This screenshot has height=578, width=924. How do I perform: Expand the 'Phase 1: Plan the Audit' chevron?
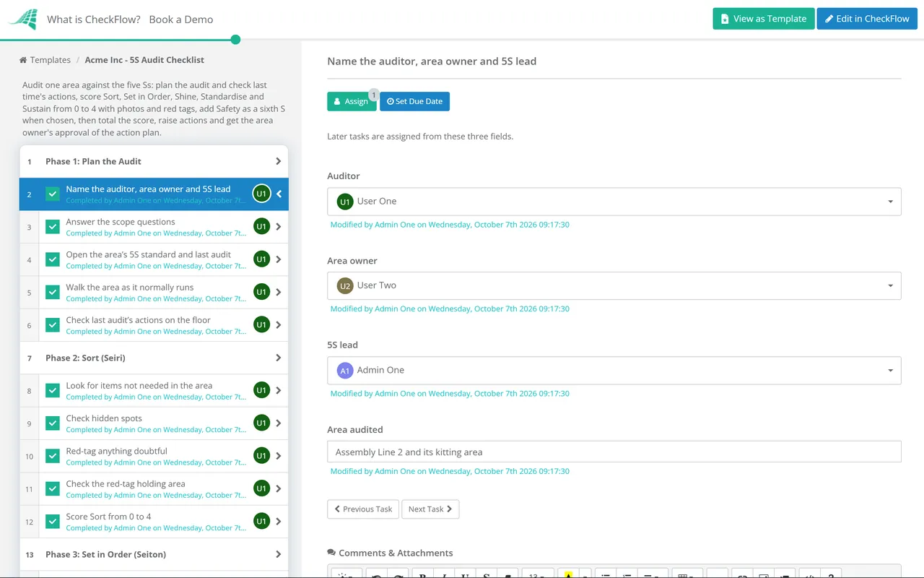[x=279, y=161]
